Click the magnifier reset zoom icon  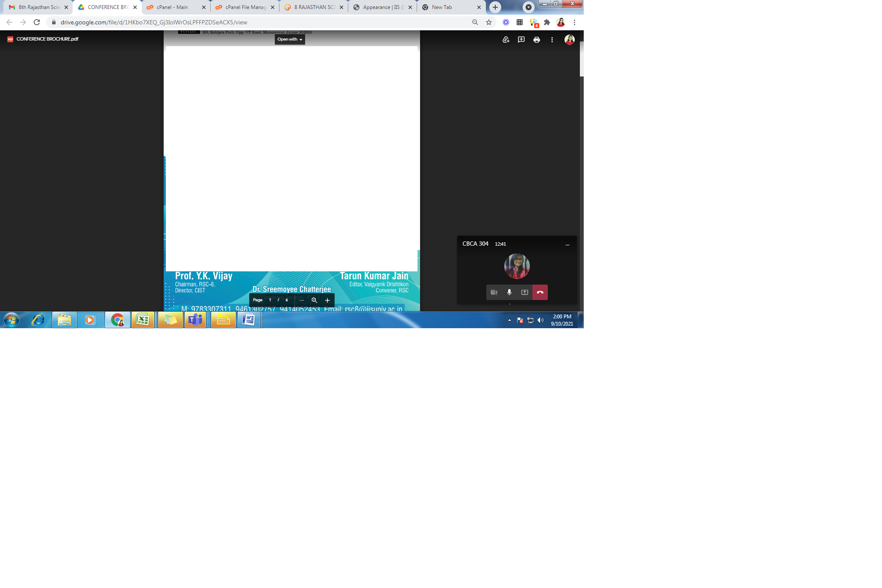314,300
